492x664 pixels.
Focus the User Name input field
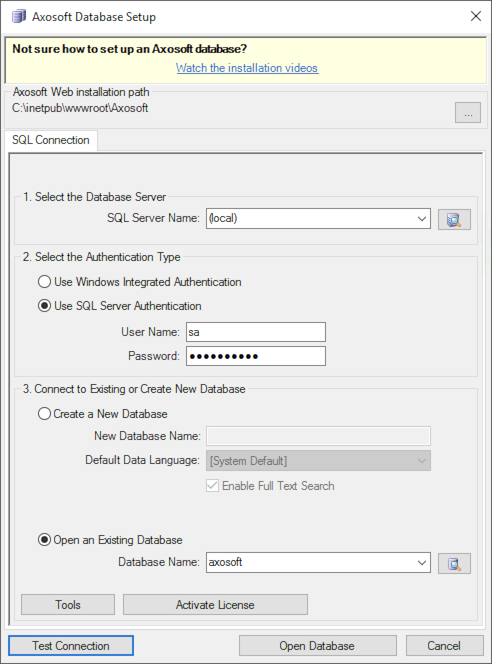tap(256, 332)
